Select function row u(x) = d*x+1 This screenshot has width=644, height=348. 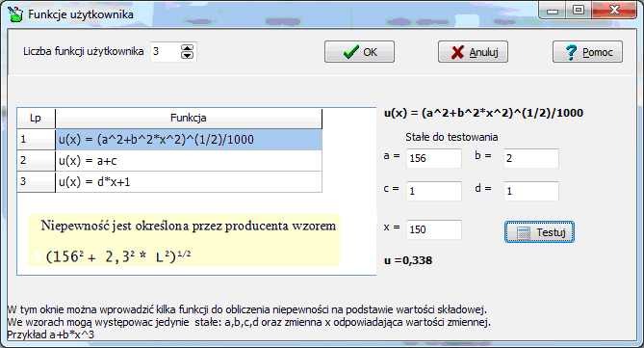[189, 182]
